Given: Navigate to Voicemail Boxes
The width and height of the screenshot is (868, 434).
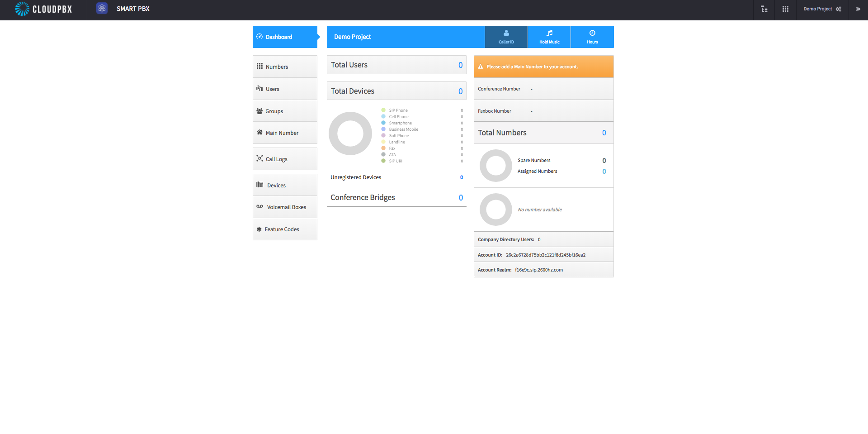Looking at the screenshot, I should (285, 207).
